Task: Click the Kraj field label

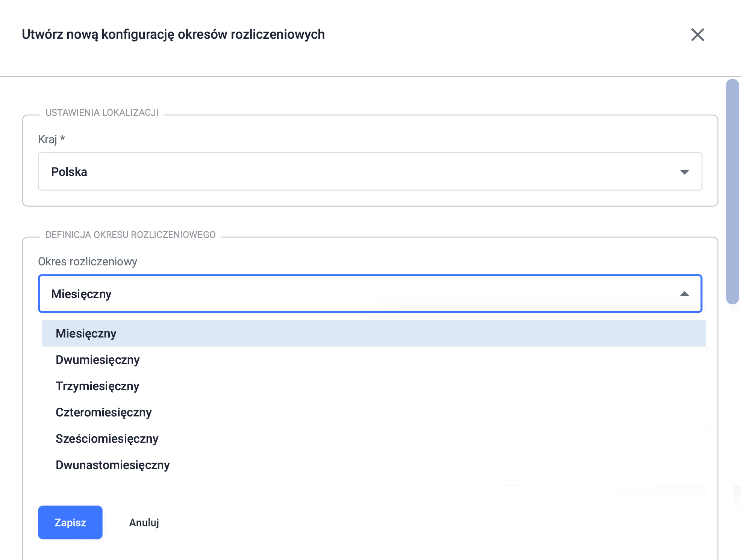Action: (52, 139)
